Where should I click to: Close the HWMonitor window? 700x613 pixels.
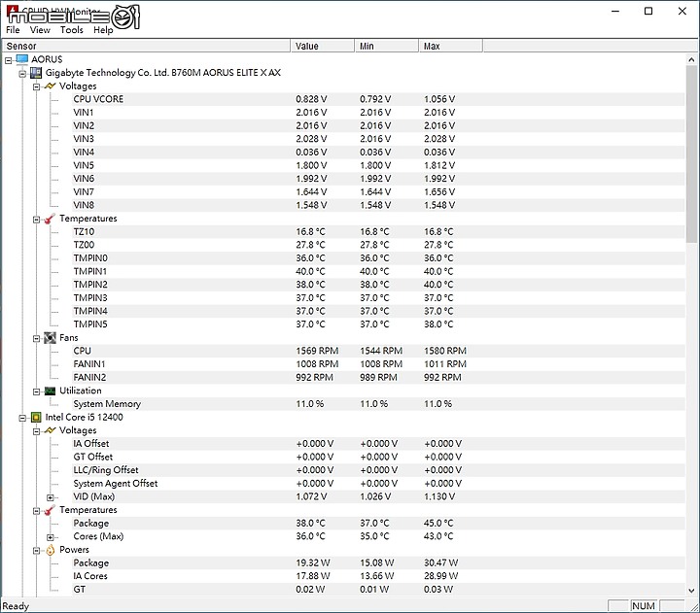tap(682, 11)
